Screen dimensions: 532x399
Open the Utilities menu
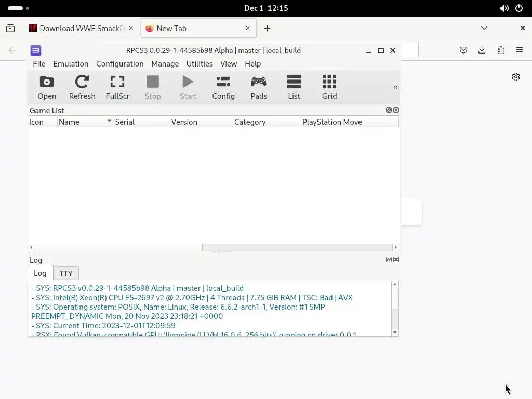[199, 64]
